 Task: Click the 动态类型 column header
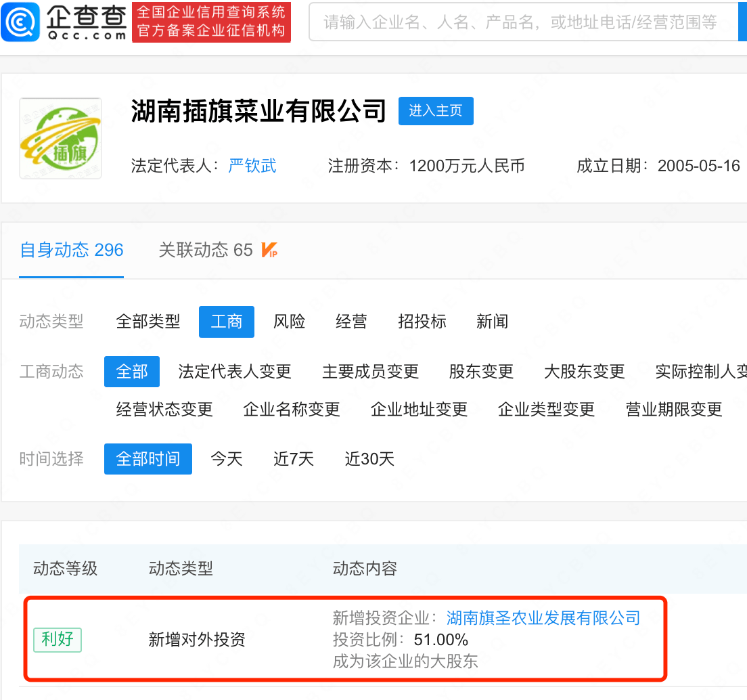coord(181,569)
